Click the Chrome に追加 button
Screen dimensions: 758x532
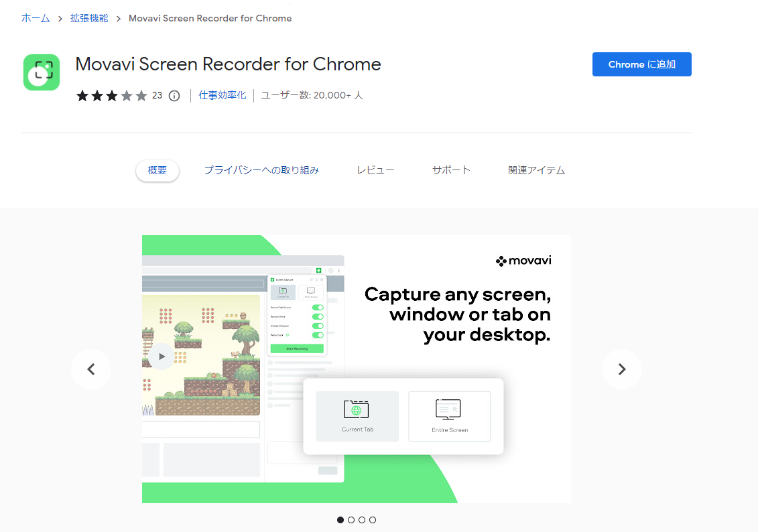click(641, 64)
